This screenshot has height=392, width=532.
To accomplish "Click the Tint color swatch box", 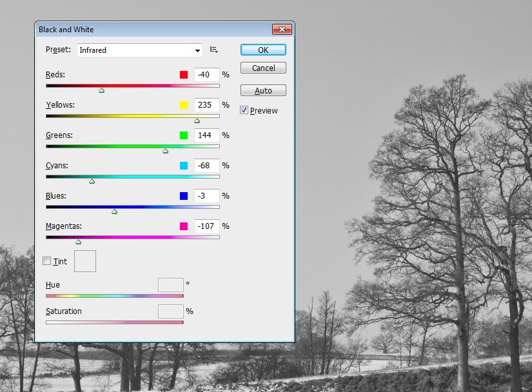I will pos(85,261).
